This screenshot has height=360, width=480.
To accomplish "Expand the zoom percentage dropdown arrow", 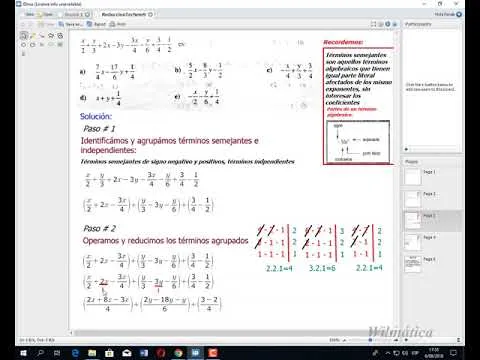I will [x=345, y=340].
